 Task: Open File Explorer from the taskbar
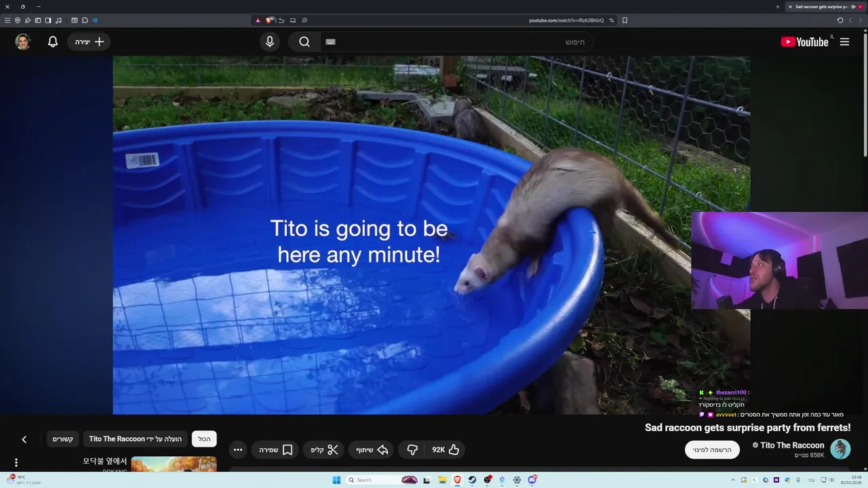pyautogui.click(x=443, y=480)
